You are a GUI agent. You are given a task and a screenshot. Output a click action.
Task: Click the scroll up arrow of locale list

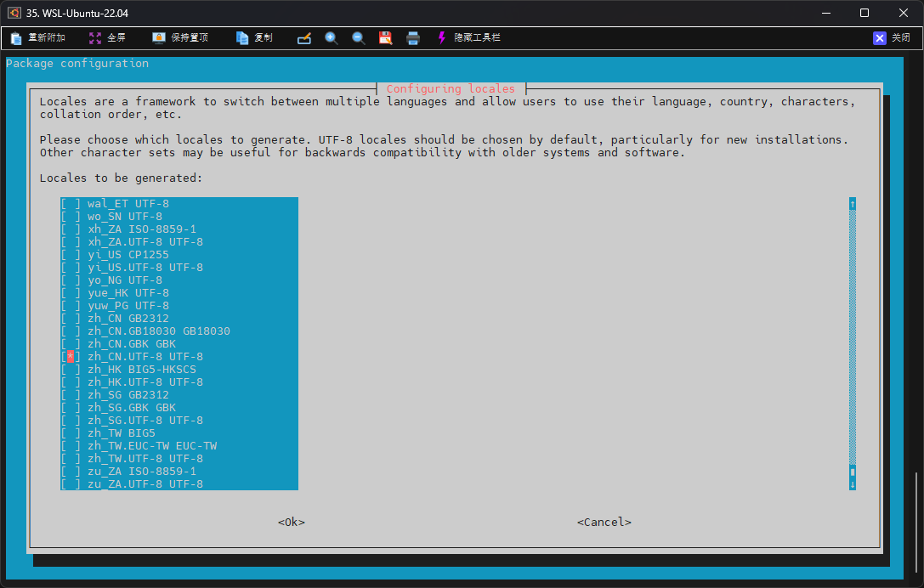[852, 204]
